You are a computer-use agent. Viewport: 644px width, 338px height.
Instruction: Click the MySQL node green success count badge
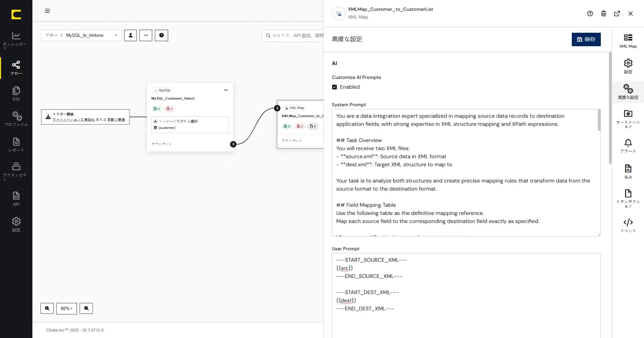[x=157, y=109]
